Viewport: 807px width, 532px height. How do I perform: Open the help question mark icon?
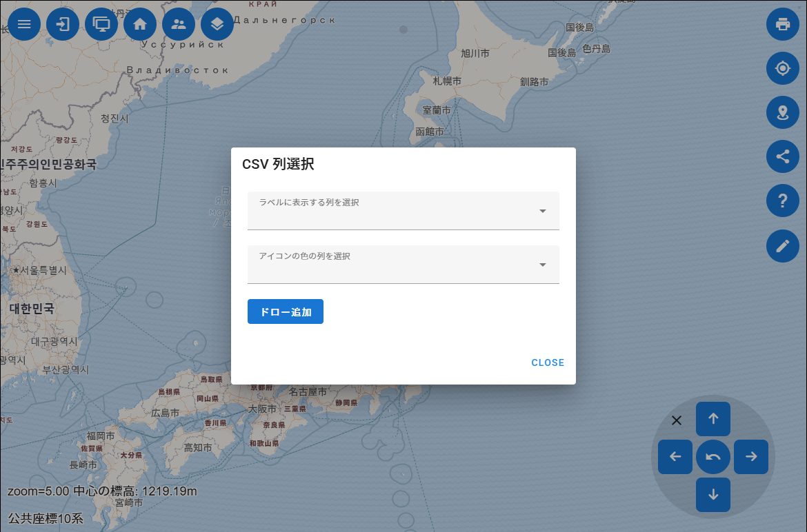[x=782, y=201]
